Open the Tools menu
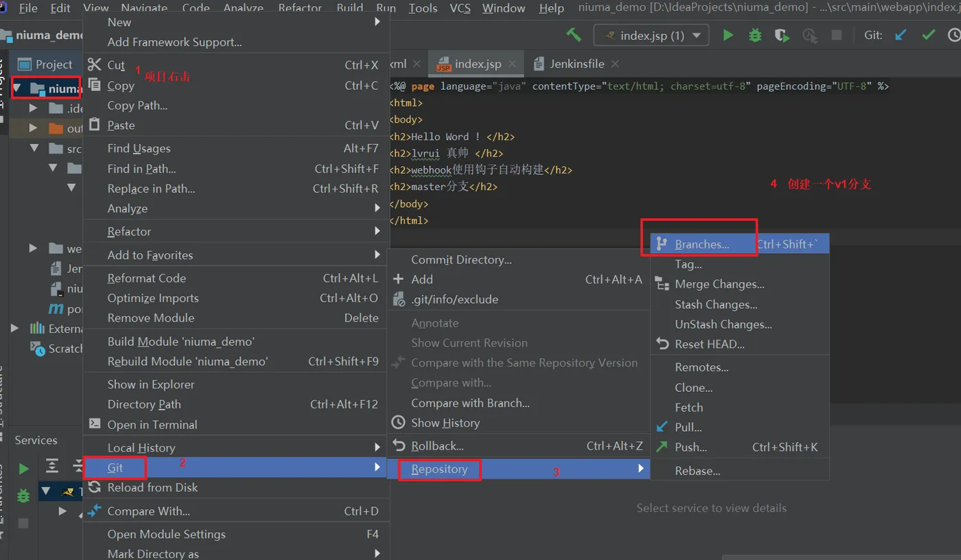Screen dimensions: 961x560 coord(423,8)
